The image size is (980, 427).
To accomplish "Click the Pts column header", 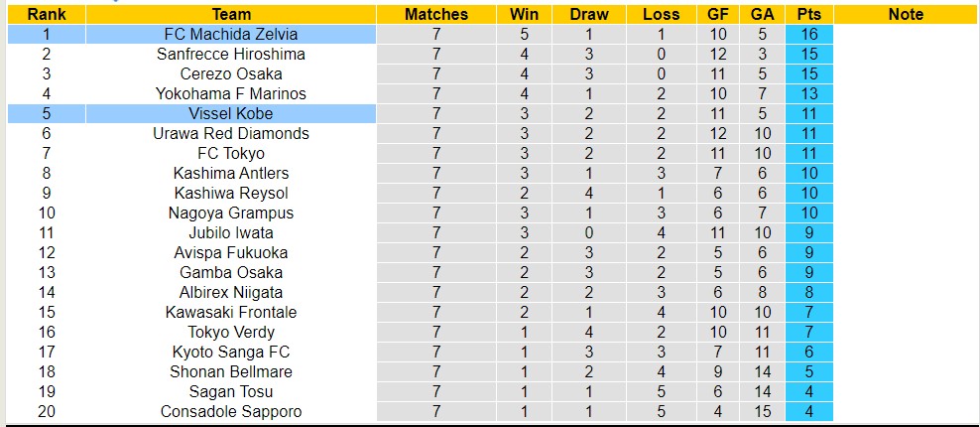I will click(x=808, y=14).
